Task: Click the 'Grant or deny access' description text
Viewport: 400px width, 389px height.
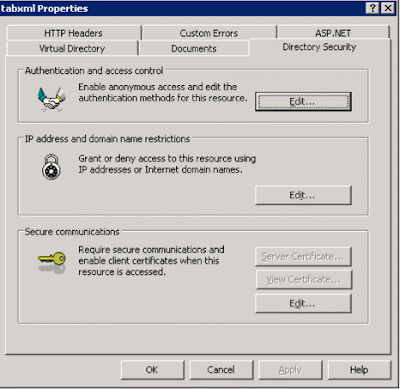Action: pyautogui.click(x=167, y=164)
